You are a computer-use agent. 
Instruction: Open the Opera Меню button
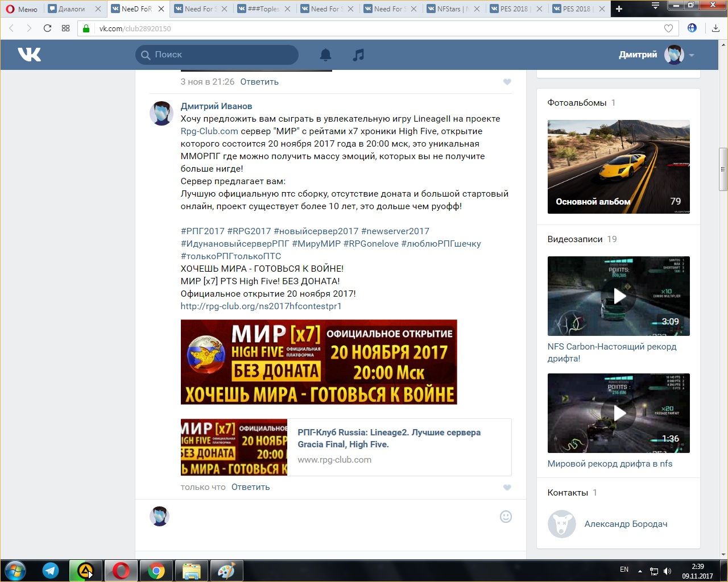22,9
